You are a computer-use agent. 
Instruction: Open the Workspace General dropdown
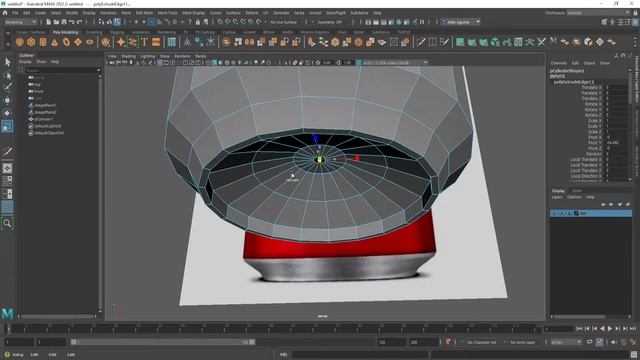[x=598, y=13]
